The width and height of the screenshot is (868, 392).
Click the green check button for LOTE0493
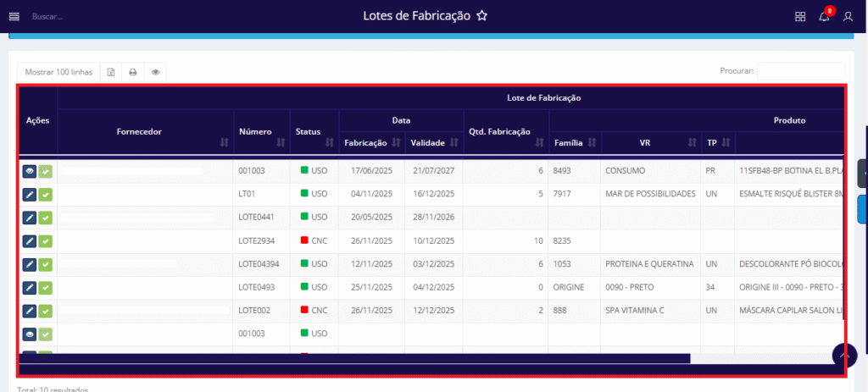tap(46, 287)
